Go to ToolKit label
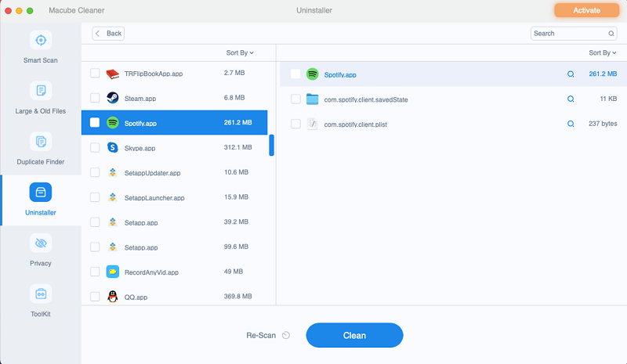This screenshot has height=364, width=627. pyautogui.click(x=41, y=314)
